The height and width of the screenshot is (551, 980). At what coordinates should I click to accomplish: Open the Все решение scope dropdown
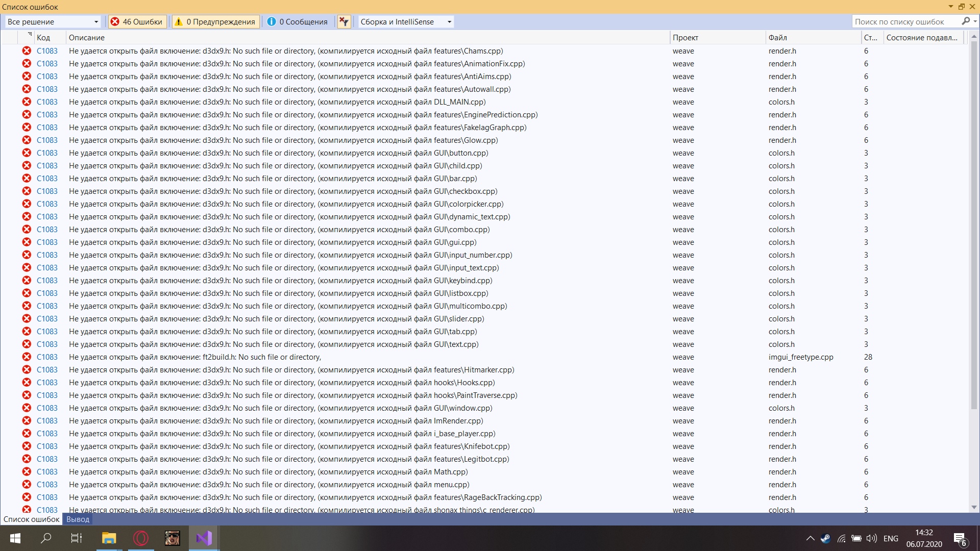(53, 21)
